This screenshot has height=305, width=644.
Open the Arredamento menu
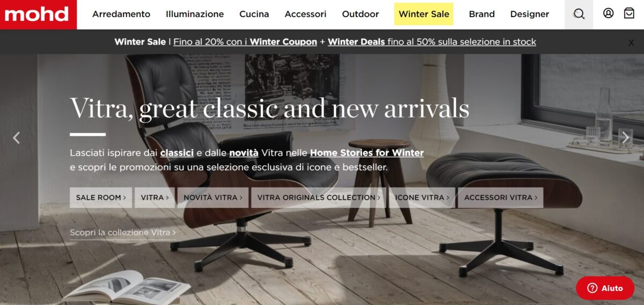click(x=121, y=14)
